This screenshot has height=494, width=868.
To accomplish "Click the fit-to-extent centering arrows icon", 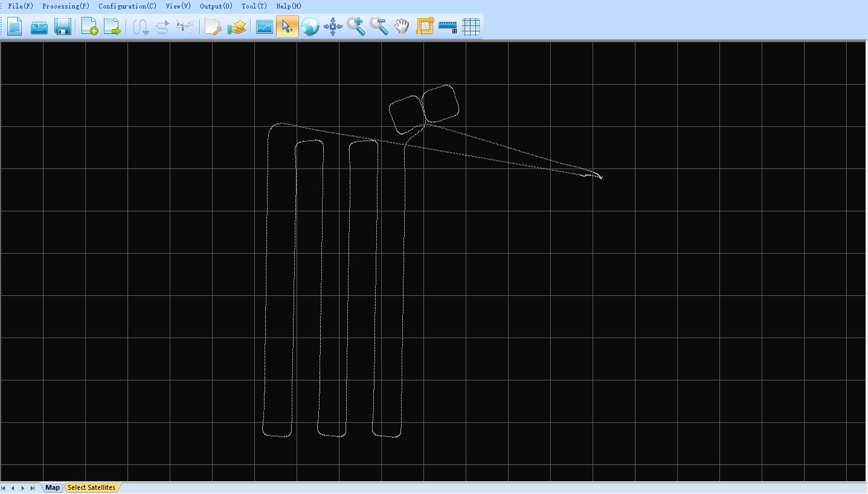I will 333,27.
